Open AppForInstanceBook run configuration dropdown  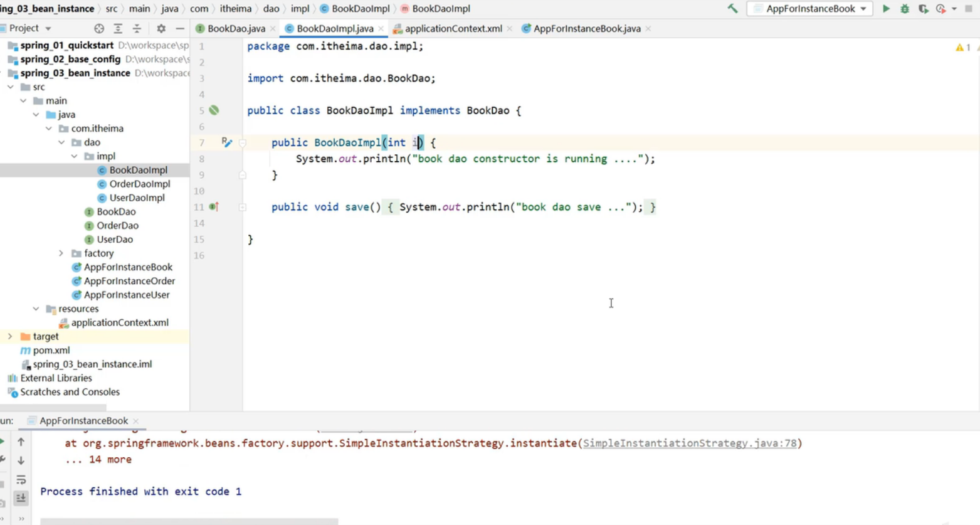click(x=810, y=9)
